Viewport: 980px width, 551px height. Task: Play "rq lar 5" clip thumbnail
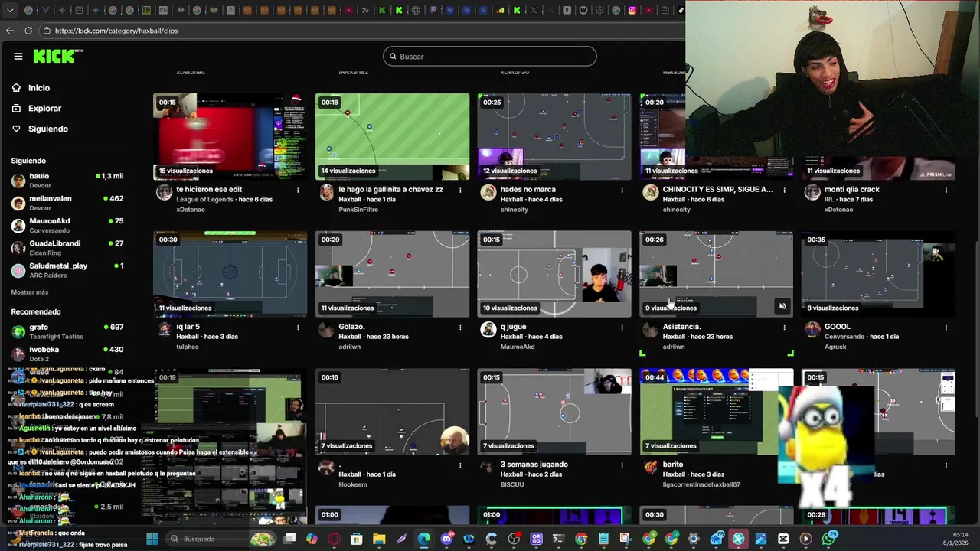[230, 274]
